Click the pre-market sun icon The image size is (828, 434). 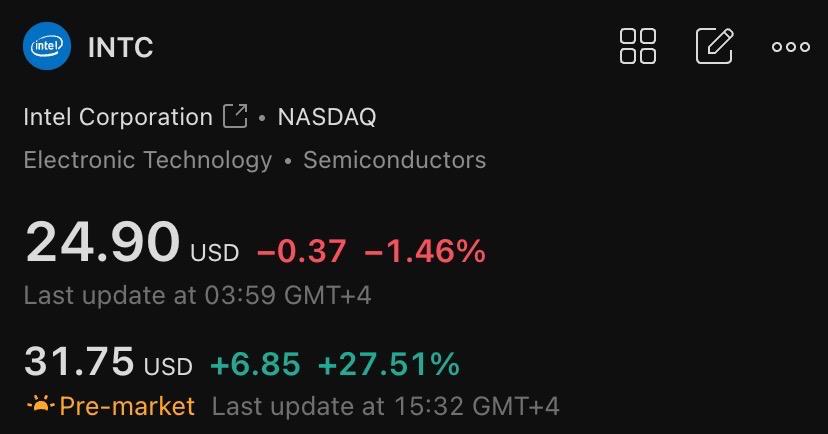[x=40, y=405]
